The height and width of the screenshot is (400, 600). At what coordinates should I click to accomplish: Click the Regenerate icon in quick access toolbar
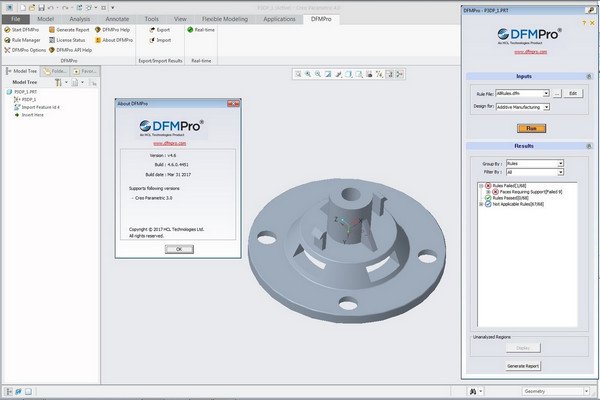[79, 8]
